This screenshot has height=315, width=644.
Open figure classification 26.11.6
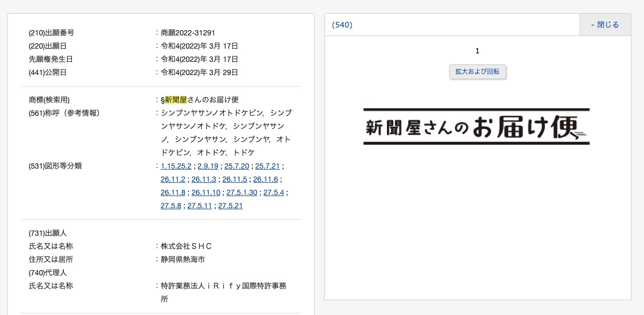266,179
